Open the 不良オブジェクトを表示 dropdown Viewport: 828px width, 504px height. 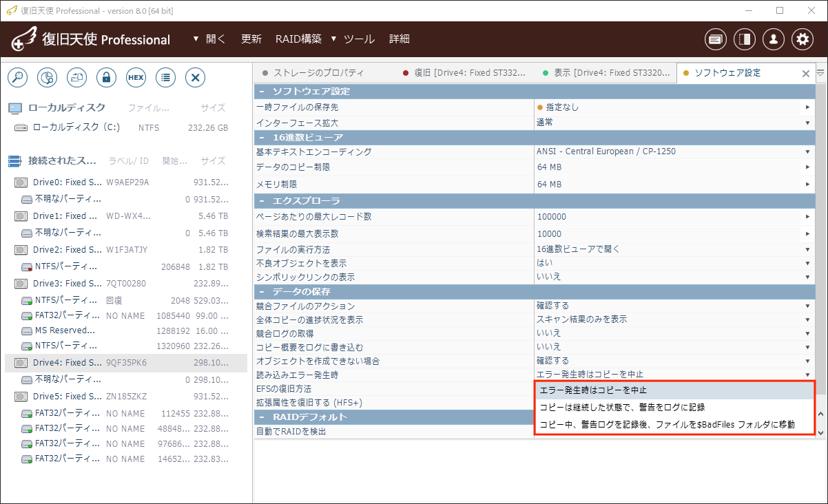click(807, 263)
